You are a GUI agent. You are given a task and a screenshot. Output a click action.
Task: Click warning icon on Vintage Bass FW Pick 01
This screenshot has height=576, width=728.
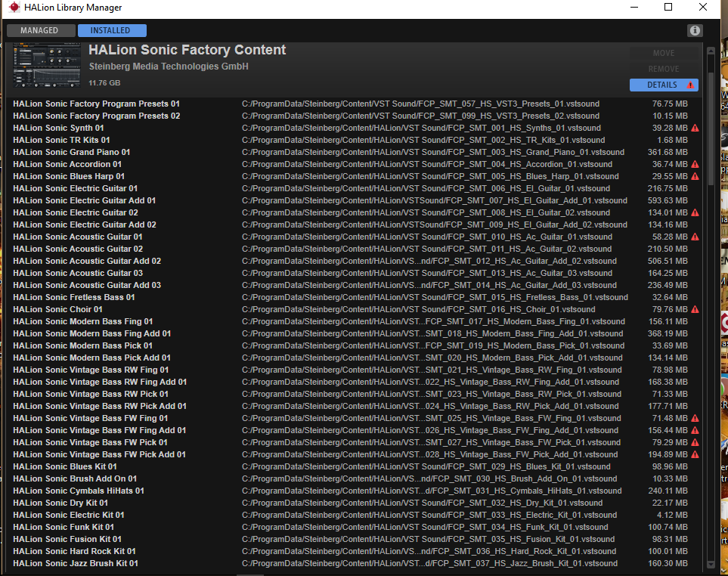click(695, 442)
